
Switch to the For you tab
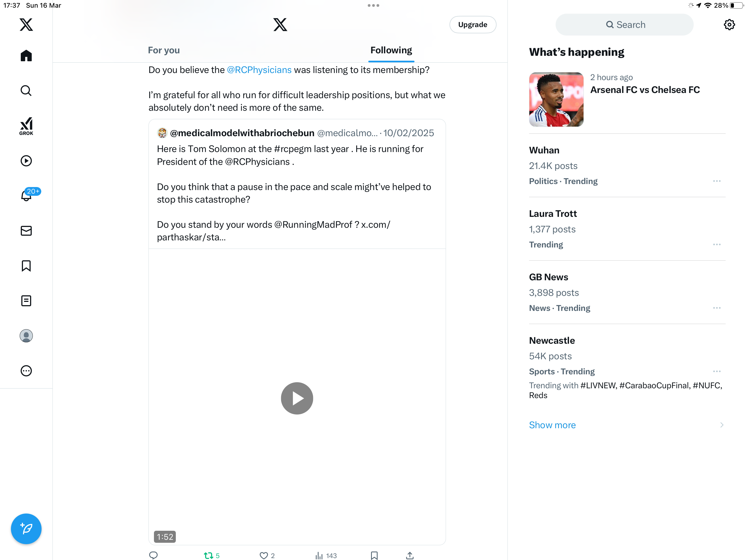pyautogui.click(x=164, y=50)
